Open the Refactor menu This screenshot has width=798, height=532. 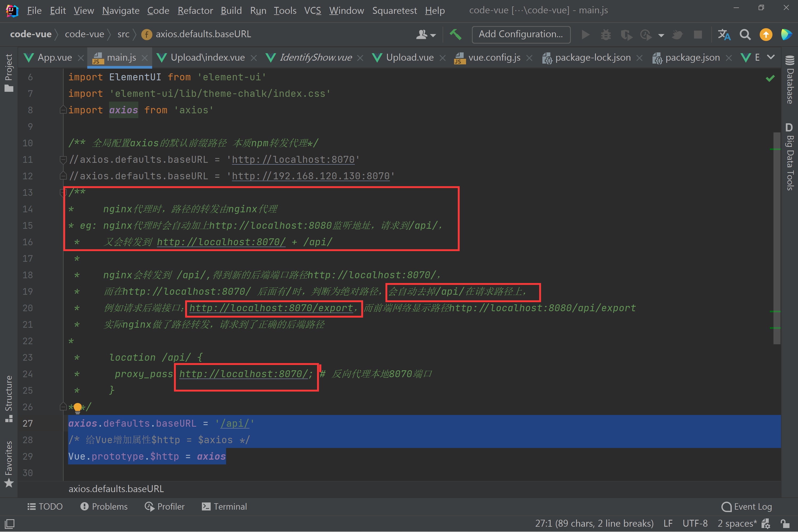[195, 11]
